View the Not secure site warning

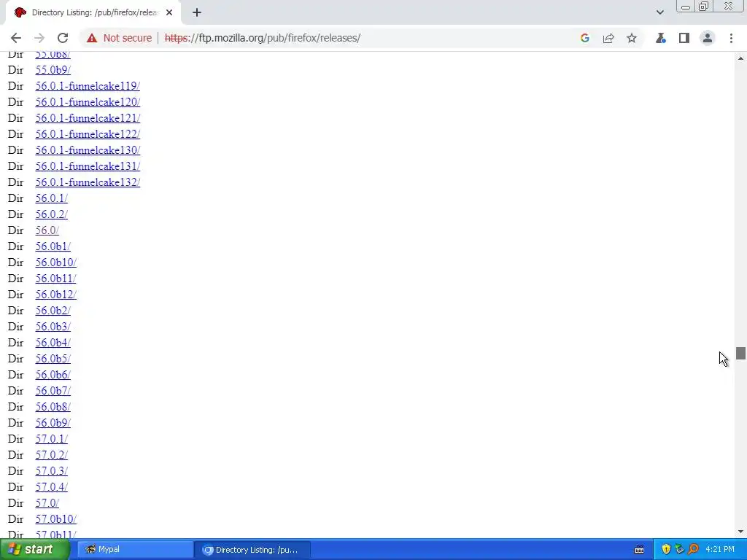119,38
